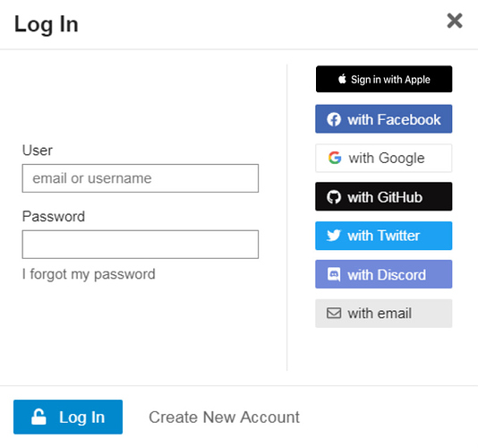Focus the email or username field

141,178
